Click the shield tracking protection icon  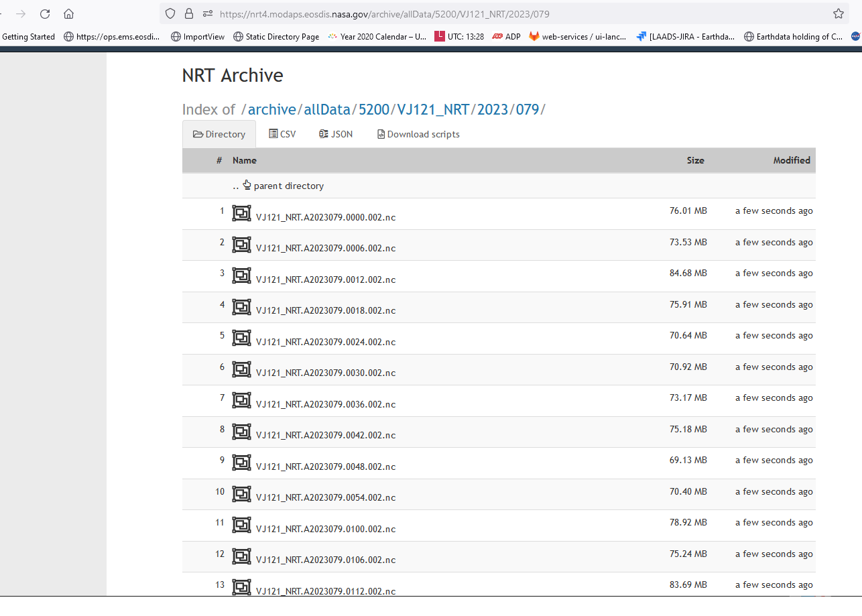click(170, 13)
